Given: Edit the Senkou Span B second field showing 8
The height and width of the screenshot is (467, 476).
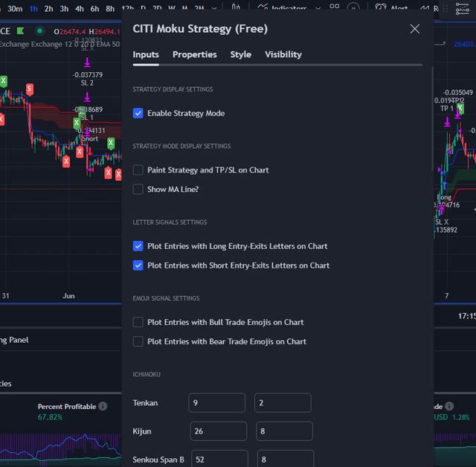Looking at the screenshot, I should tap(286, 459).
